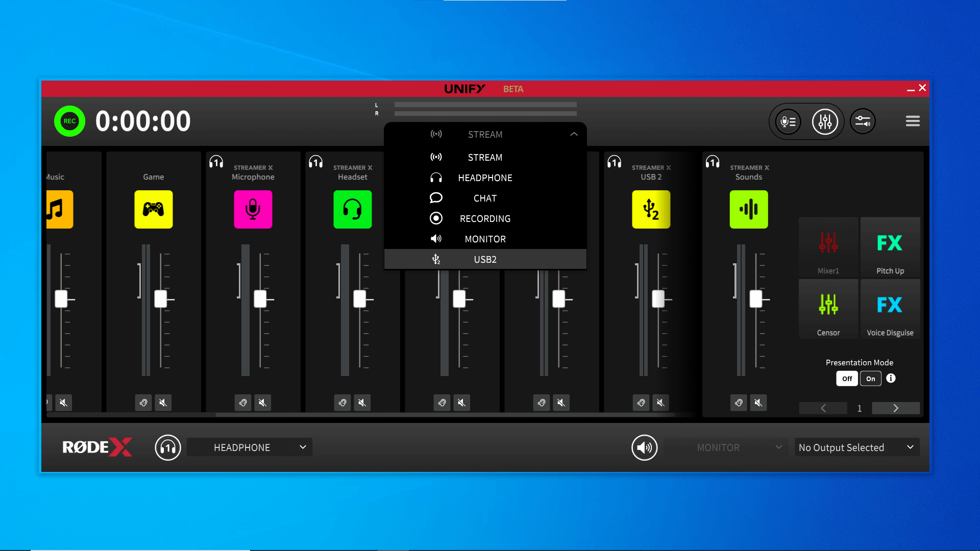Screen dimensions: 980x551
Task: Mute the Streamer X Headset channel
Action: tap(362, 403)
